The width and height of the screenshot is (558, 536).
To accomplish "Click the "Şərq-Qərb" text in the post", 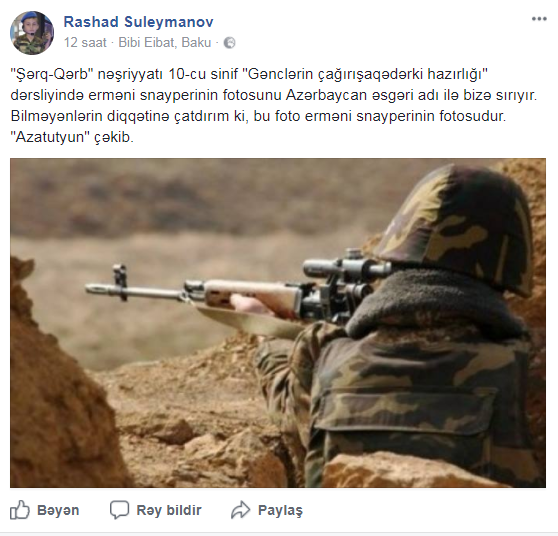I will [x=52, y=74].
